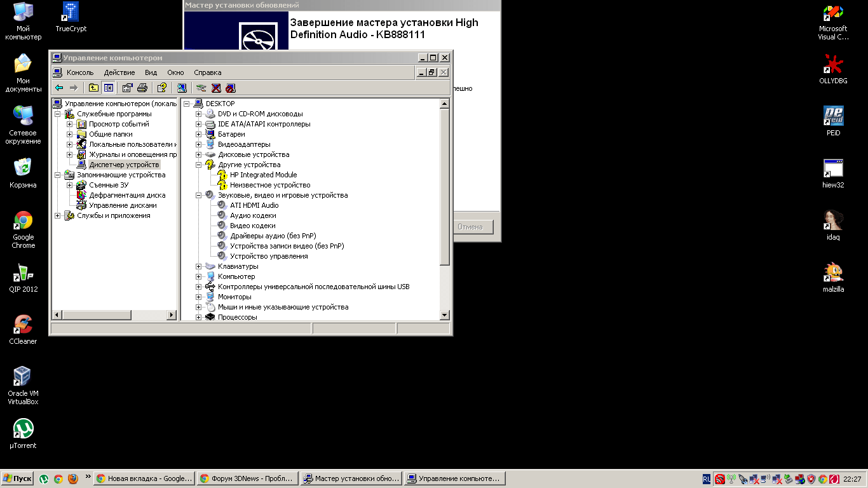
Task: Expand the Службы и приложения node
Action: tap(58, 215)
